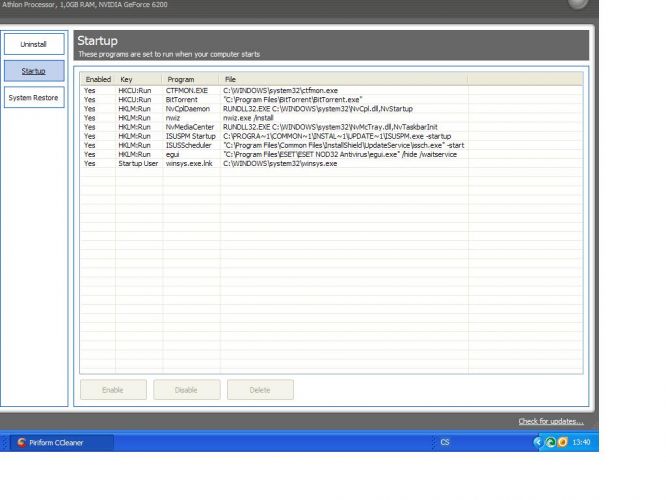Screen dimensions: 666x500
Task: Open the Check for updates link
Action: (551, 421)
